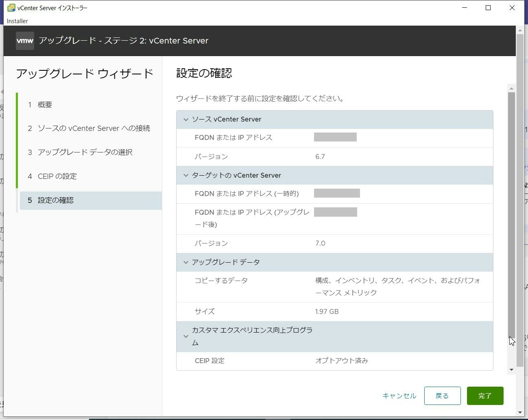Click the vCenter Server installer title bar icon
528x420 pixels.
[x=11, y=8]
